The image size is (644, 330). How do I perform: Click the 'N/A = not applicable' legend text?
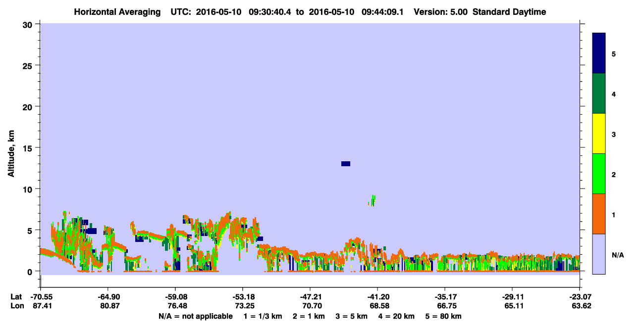[x=195, y=316]
